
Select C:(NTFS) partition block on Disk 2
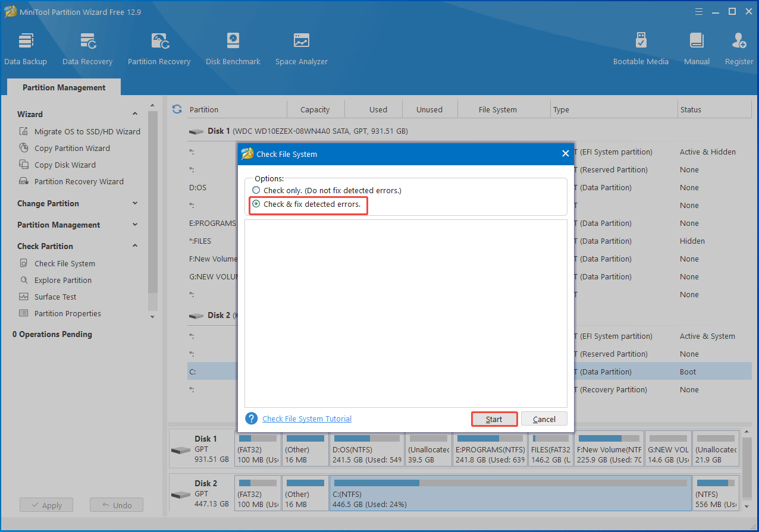pos(510,493)
